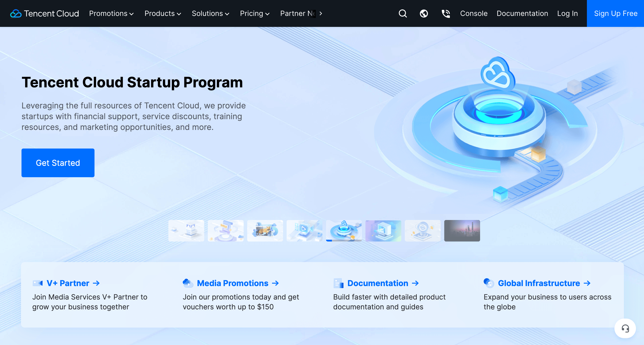
Task: Open the V+ Partner link
Action: 68,283
